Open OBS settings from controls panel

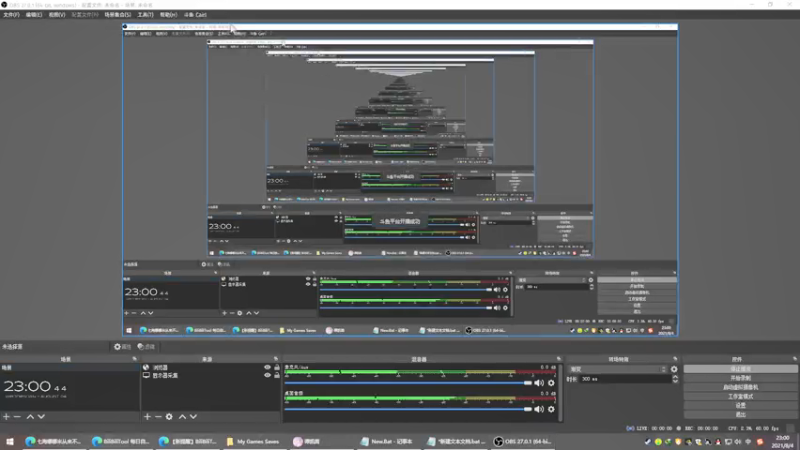tap(740, 406)
